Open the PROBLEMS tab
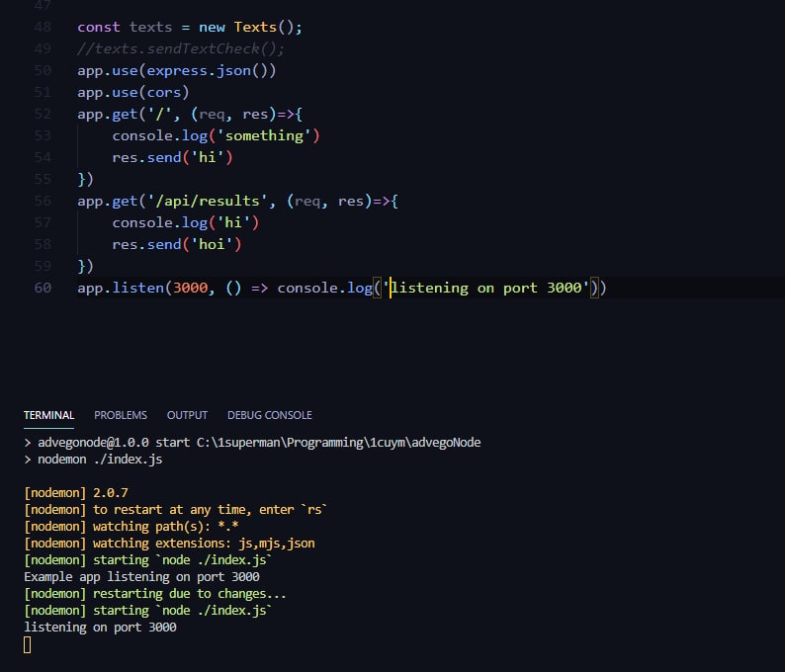This screenshot has height=672, width=785. (121, 415)
